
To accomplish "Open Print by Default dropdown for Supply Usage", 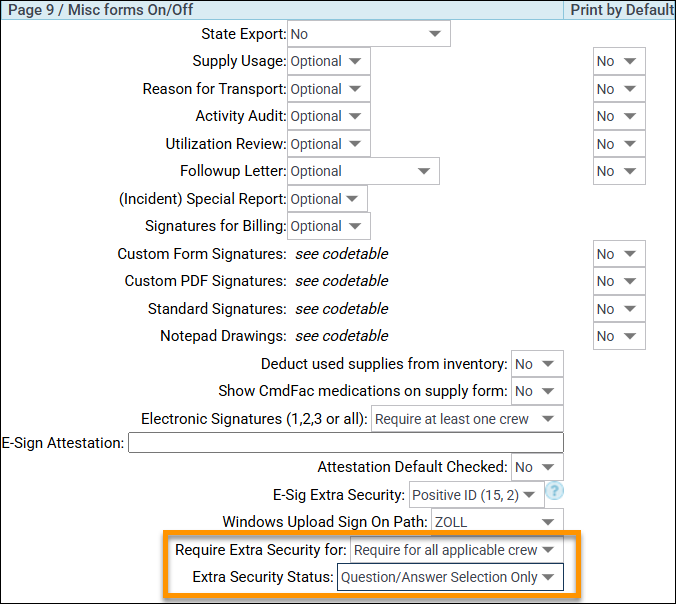I will [618, 61].
